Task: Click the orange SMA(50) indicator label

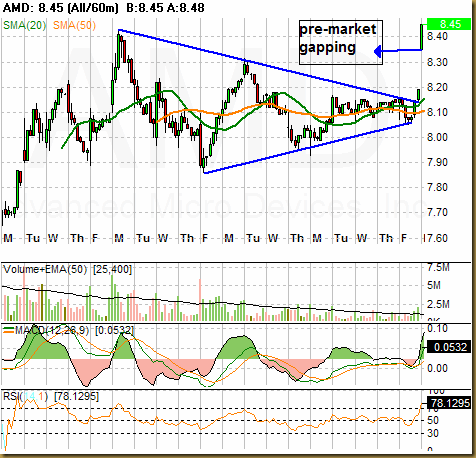Action: [x=74, y=25]
